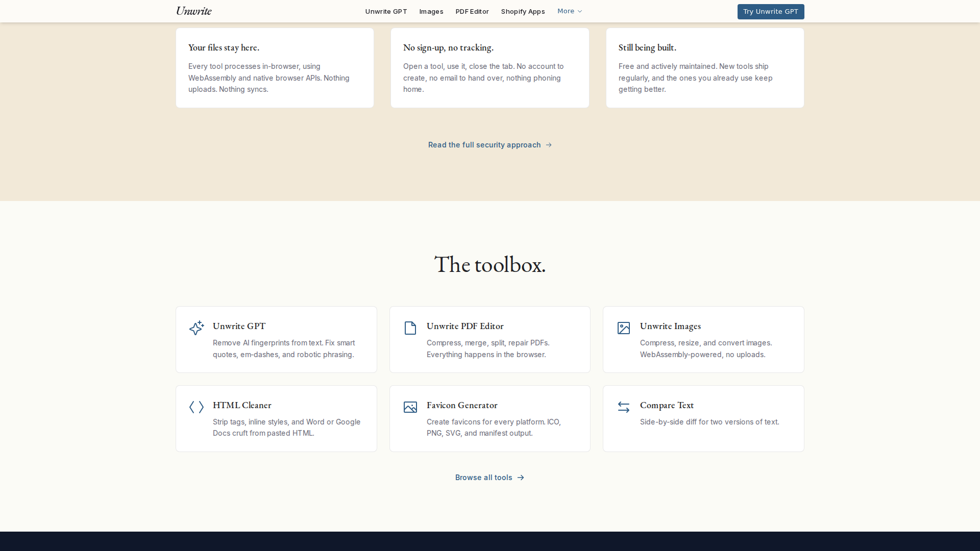This screenshot has width=980, height=551.
Task: Click 'Strip tags, inline styles' description
Action: click(x=286, y=428)
